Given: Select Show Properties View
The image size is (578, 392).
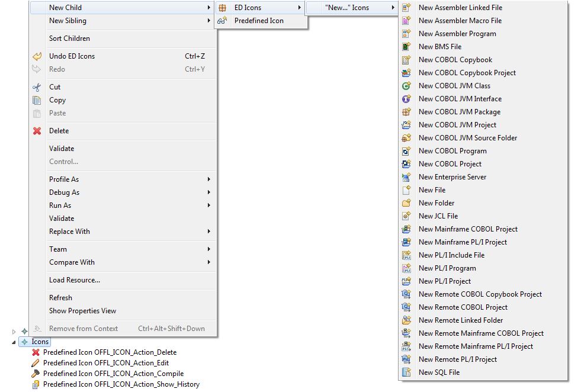Looking at the screenshot, I should [x=82, y=311].
